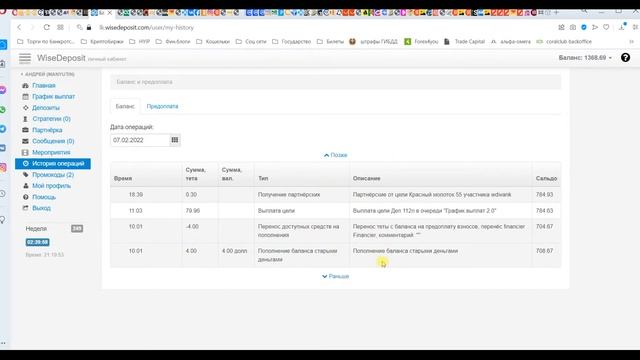The image size is (640, 360).
Task: Switch to the Предоплата tab
Action: tap(162, 106)
